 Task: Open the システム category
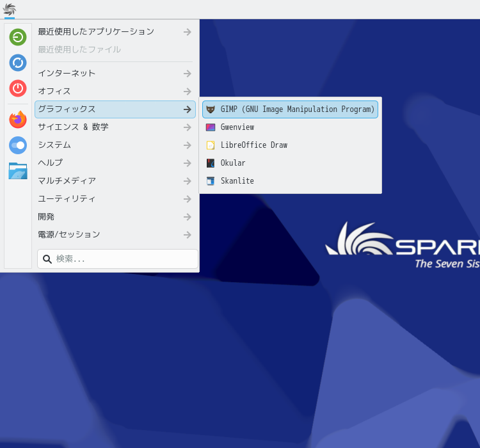pyautogui.click(x=115, y=145)
